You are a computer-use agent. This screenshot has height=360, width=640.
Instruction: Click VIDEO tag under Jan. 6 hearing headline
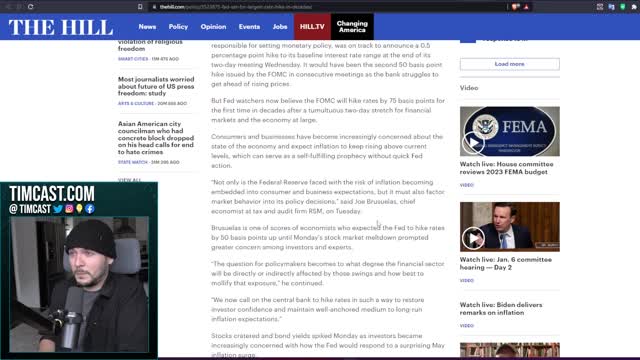(467, 280)
